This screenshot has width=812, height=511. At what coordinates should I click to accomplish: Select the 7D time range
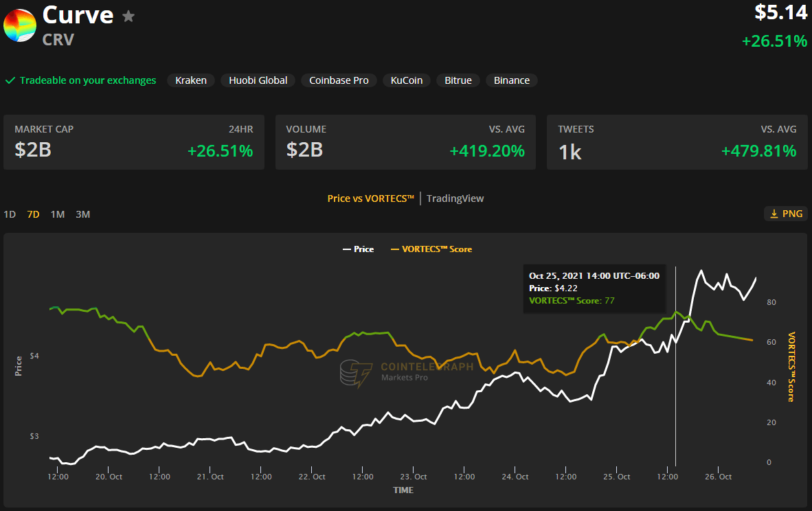click(33, 214)
